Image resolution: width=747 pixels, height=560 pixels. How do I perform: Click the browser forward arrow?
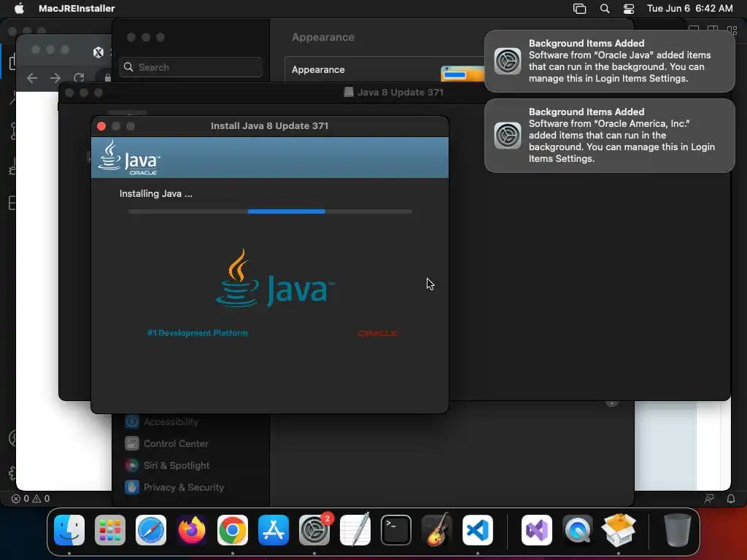55,77
